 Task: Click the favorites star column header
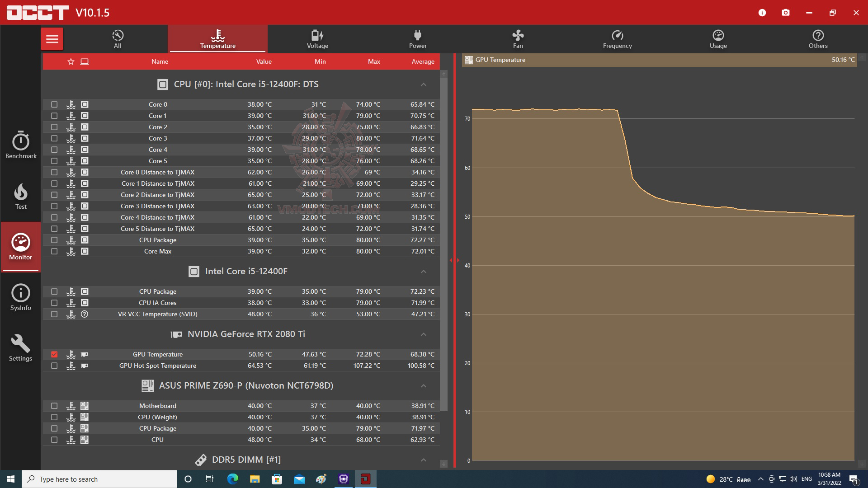[x=71, y=61]
